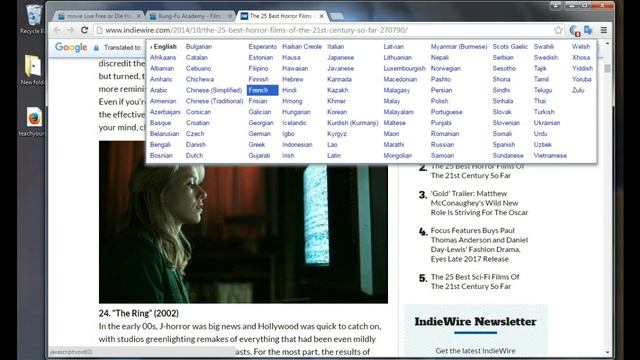Open The 25 Best Sci-Fi Films article
The image size is (640, 360).
475,282
